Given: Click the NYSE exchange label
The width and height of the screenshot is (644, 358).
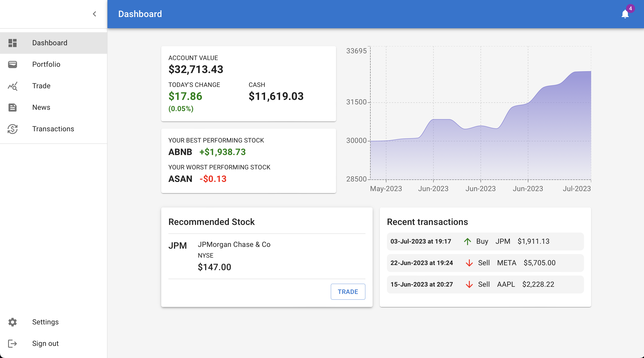Looking at the screenshot, I should [x=206, y=256].
